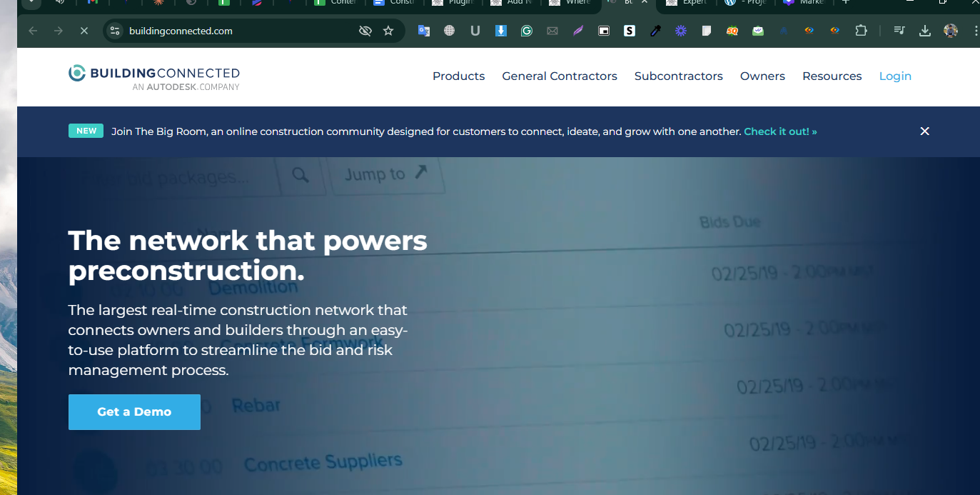
Task: Open the Chrome profile avatar
Action: tap(951, 31)
